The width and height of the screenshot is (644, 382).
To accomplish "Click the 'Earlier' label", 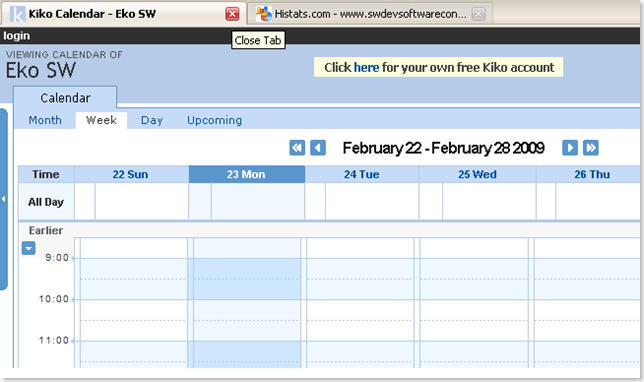I will tap(46, 230).
